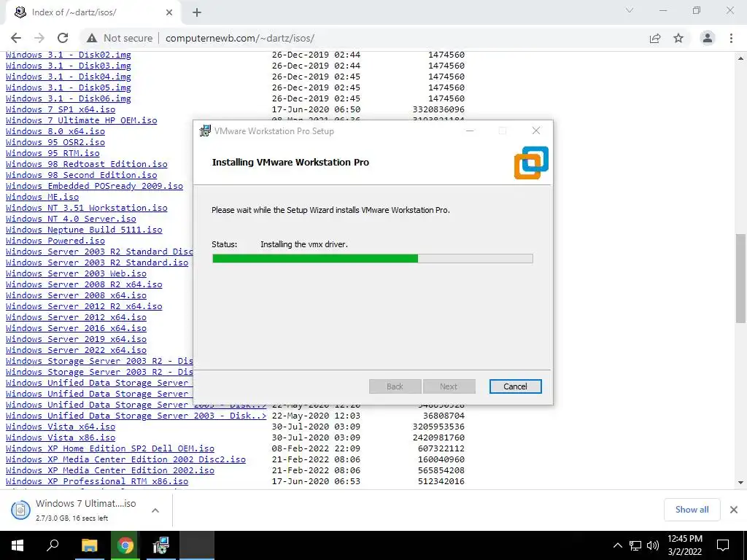The height and width of the screenshot is (560, 747).
Task: Open the share page icon in address bar
Action: (655, 38)
